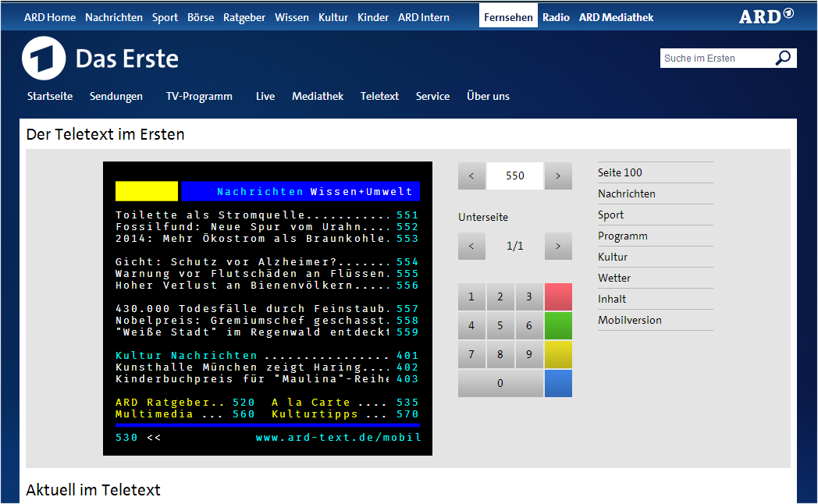Select the Radio tab
Viewport: 818px width, 504px height.
pos(556,17)
